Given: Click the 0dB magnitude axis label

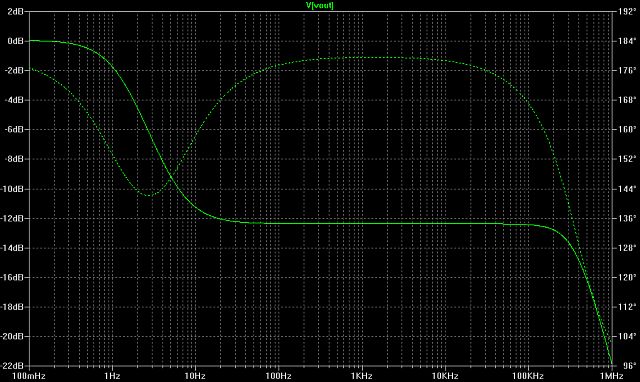Looking at the screenshot, I should tap(16, 41).
